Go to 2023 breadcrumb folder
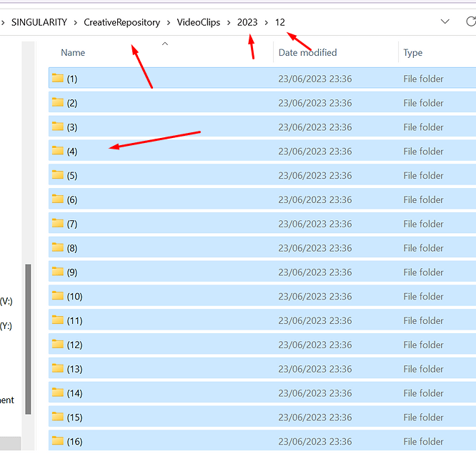 (247, 22)
